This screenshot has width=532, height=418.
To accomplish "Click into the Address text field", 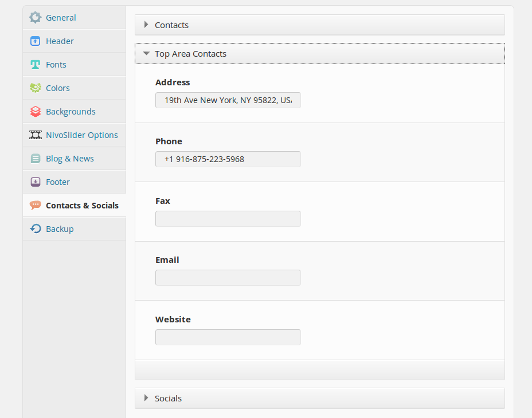I will [228, 100].
